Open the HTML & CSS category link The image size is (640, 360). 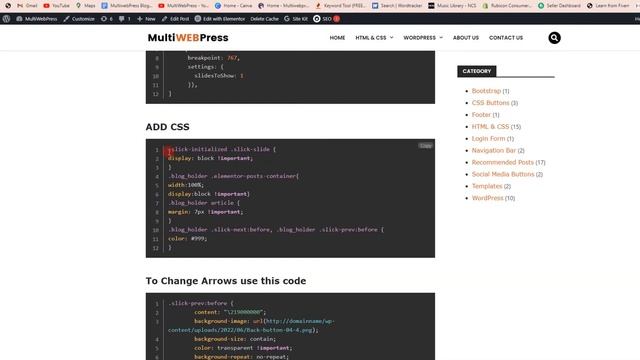point(490,127)
